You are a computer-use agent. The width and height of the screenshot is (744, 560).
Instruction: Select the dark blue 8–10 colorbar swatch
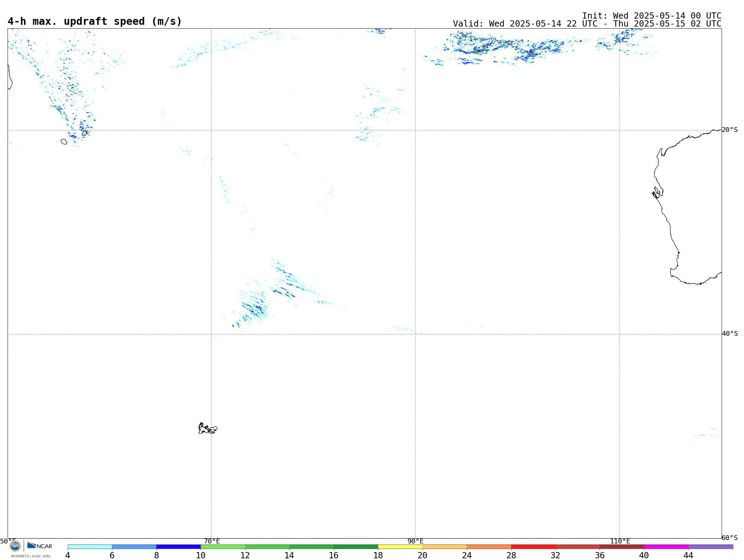178,547
